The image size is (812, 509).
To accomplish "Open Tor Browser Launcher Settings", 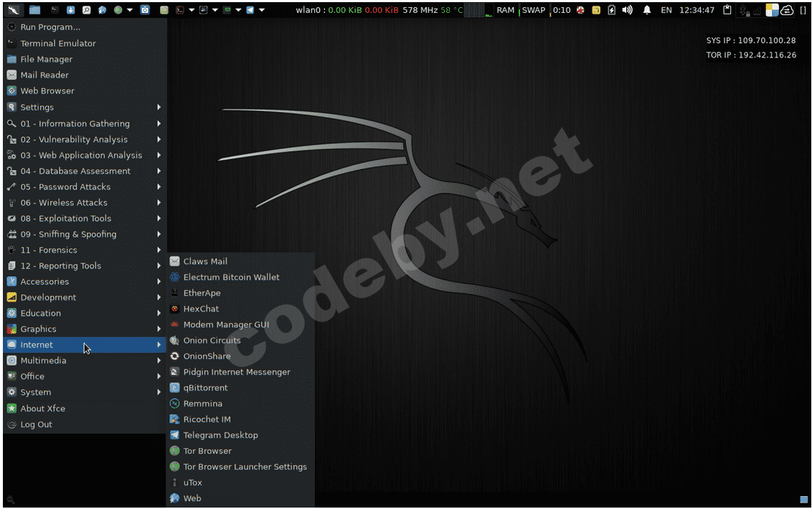I will point(240,467).
